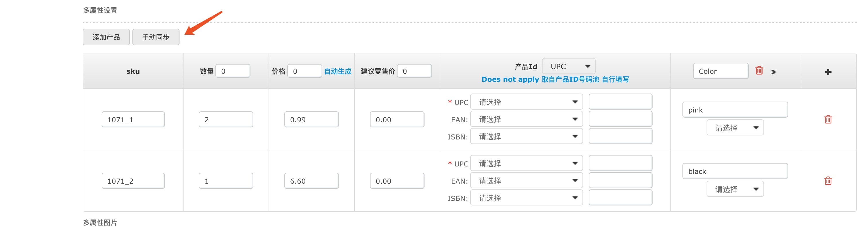Click the Does not apply link
Viewport: 868px width, 233px height.
pyautogui.click(x=510, y=79)
